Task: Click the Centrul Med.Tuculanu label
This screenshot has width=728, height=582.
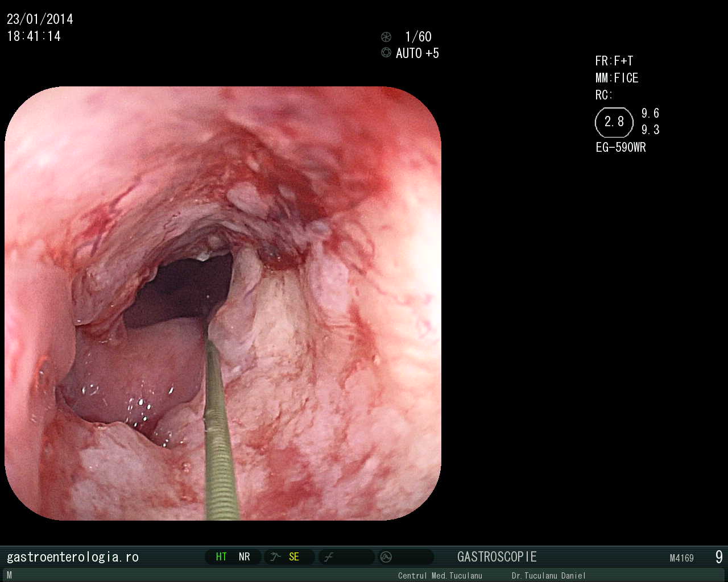Action: point(440,576)
